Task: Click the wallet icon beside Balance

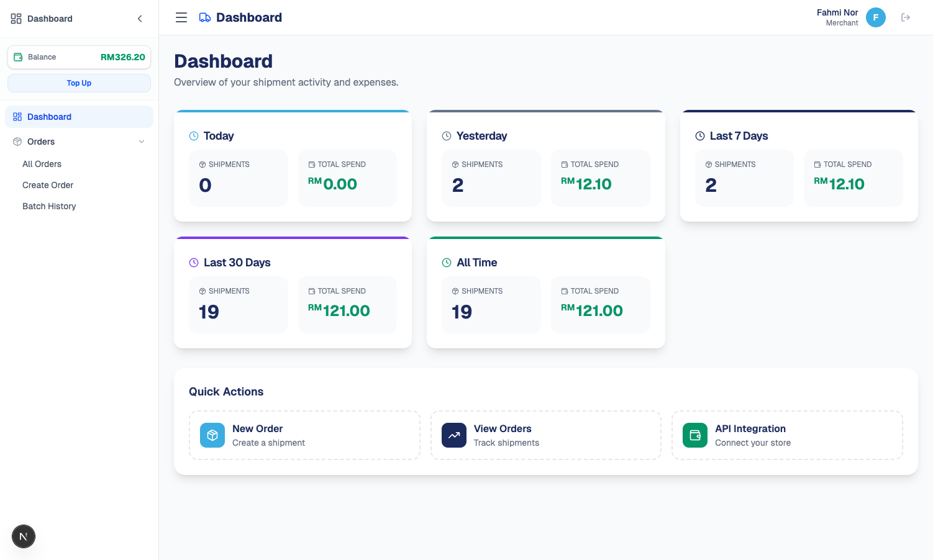Action: (x=19, y=57)
